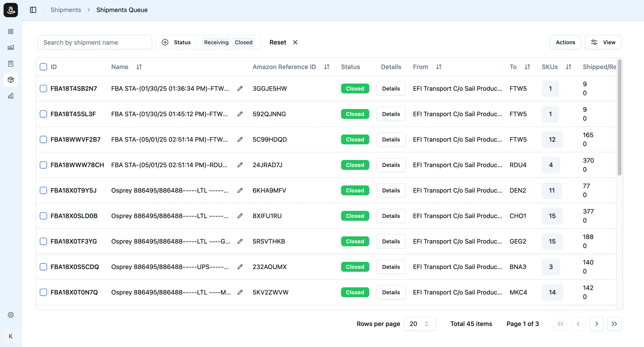The image size is (644, 347).
Task: Click the Closed badge for FBA18X0S5CDQ
Action: (355, 267)
